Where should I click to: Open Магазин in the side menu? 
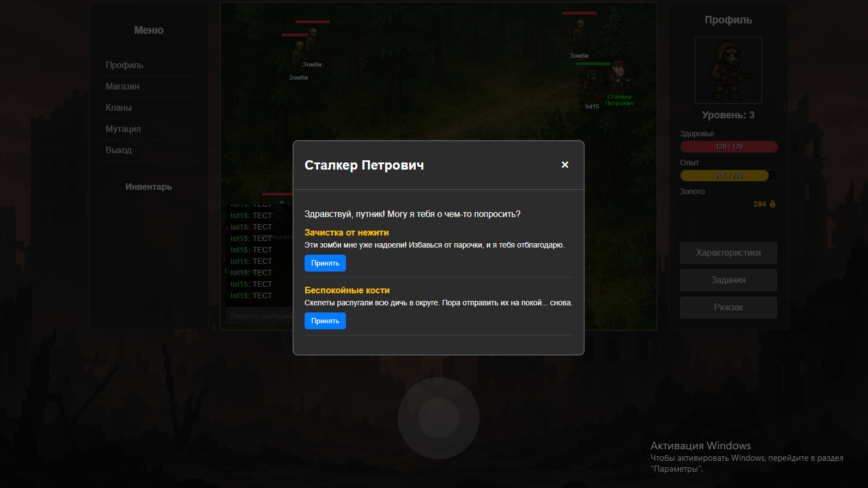pos(123,86)
